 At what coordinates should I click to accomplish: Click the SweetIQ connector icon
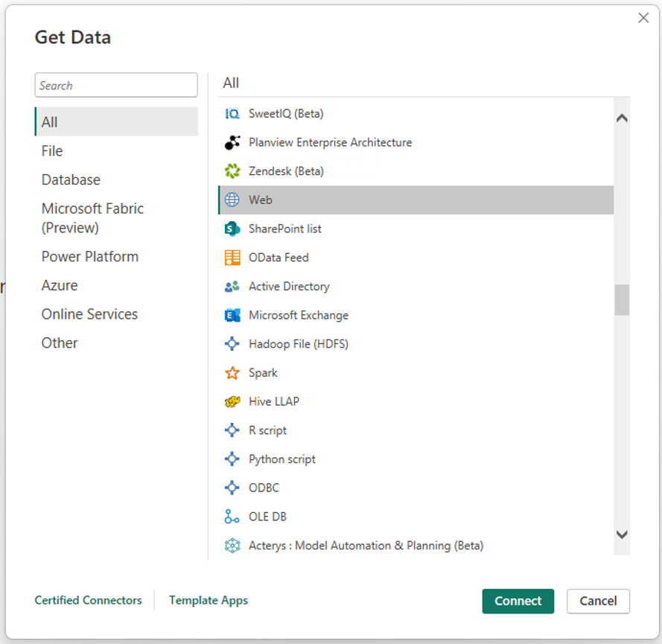point(232,113)
